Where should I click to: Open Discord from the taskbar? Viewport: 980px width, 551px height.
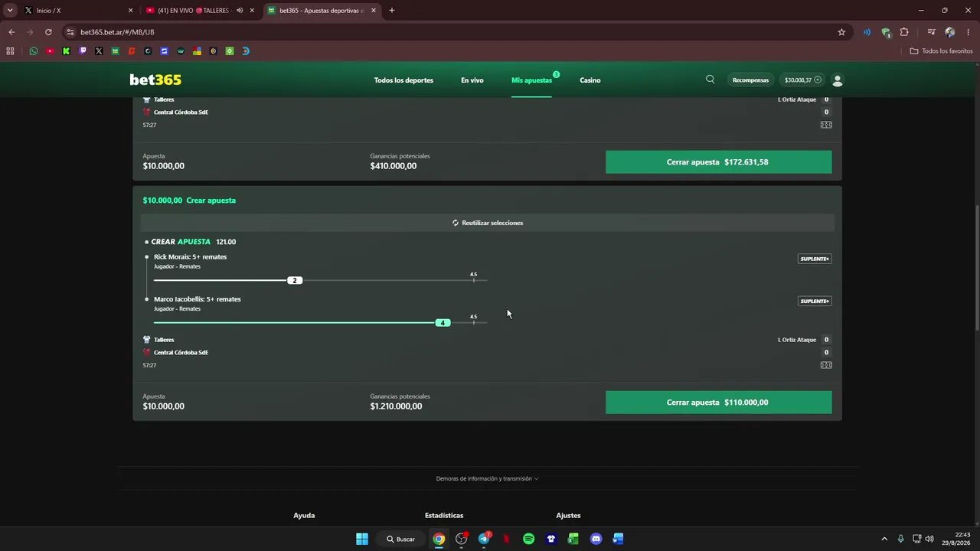596,539
